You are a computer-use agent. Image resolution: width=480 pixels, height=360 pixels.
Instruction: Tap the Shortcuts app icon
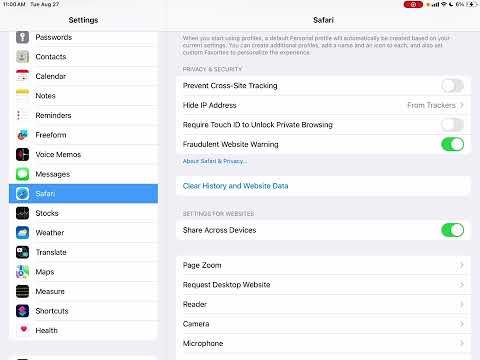pos(22,311)
